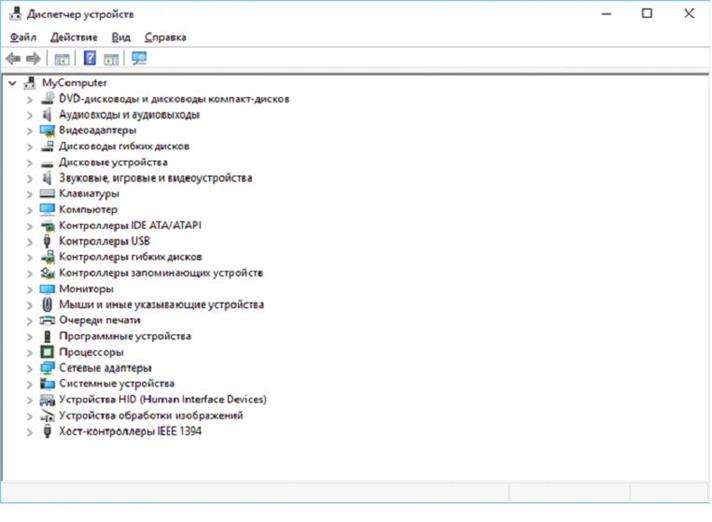
Task: Select Аудиовходы и аудиовыходы text
Action: [129, 114]
